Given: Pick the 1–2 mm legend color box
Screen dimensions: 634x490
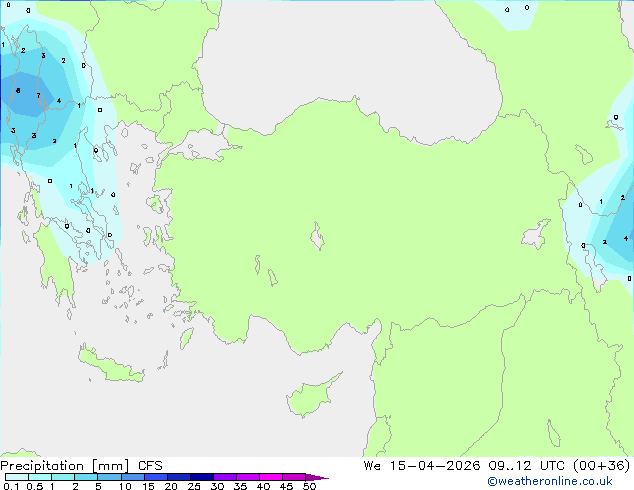Looking at the screenshot, I should click(63, 477).
